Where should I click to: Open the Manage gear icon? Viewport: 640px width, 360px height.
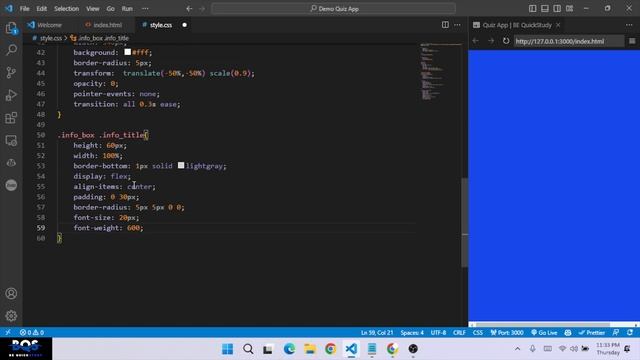[x=11, y=316]
